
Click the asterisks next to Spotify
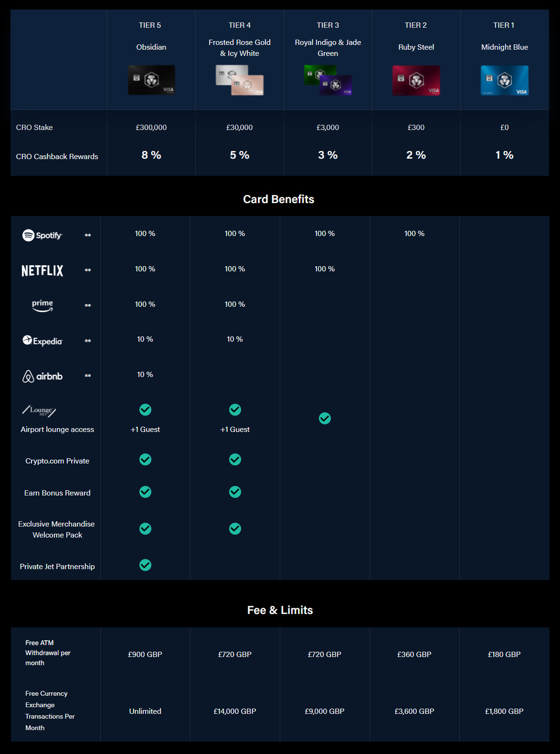(88, 235)
